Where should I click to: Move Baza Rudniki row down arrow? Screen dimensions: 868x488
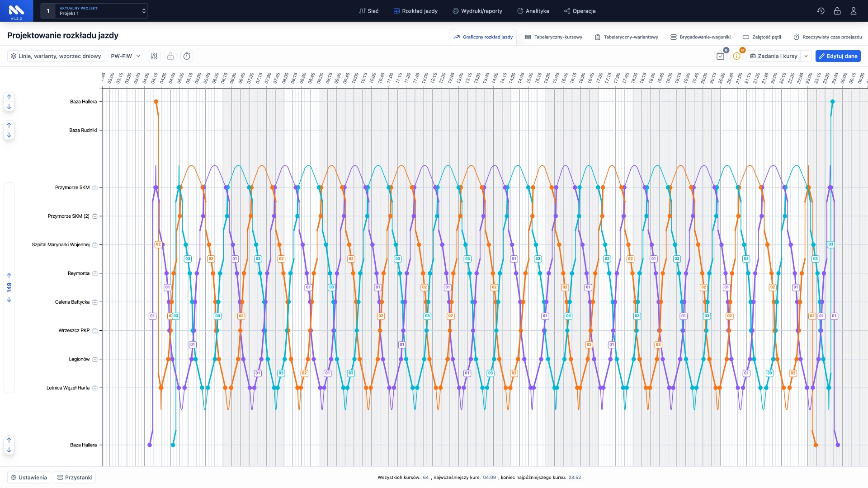(9, 135)
